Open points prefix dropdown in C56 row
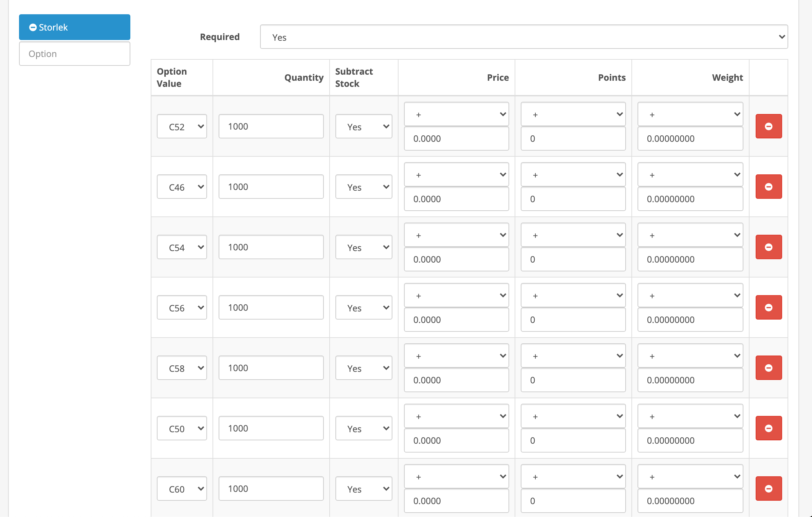 pos(573,295)
